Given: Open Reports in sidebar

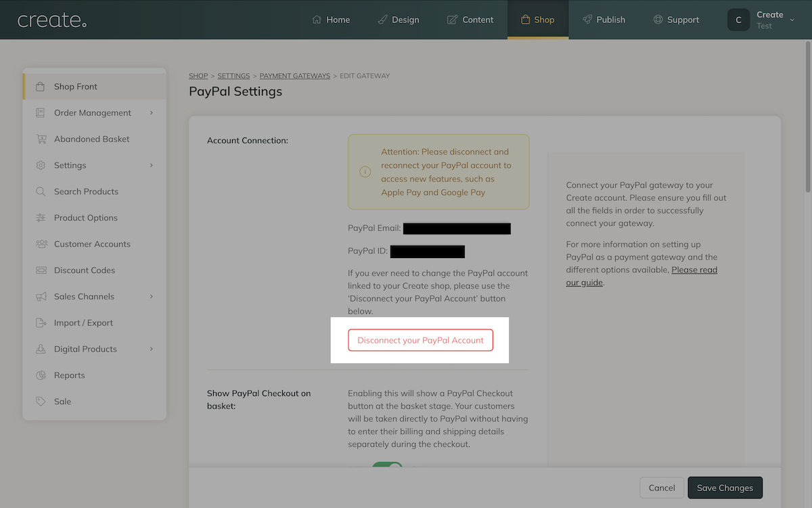Looking at the screenshot, I should click(95, 375).
